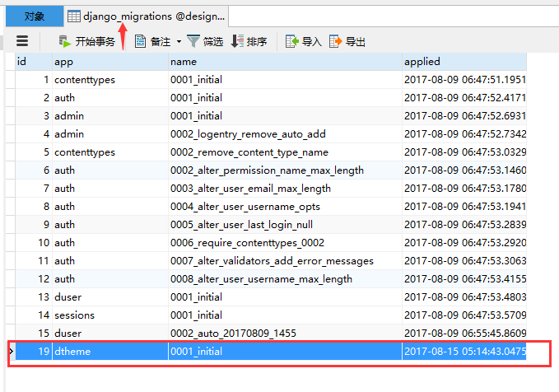Switch to the 对象 tab
Screen dimensions: 559x392
(35, 16)
